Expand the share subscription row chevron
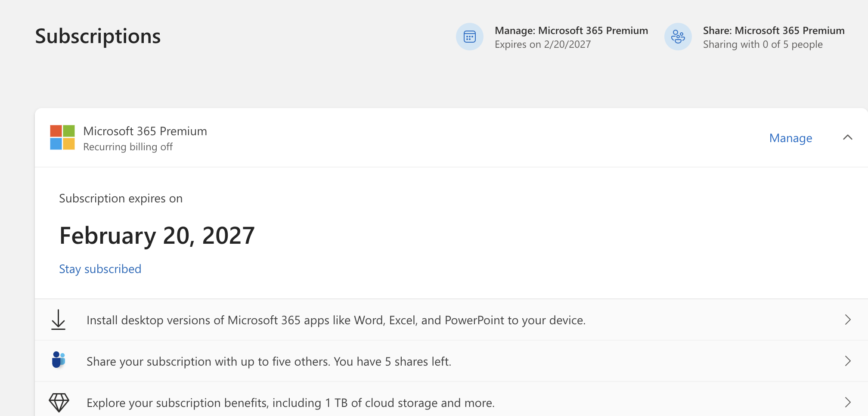The width and height of the screenshot is (868, 416). 847,361
